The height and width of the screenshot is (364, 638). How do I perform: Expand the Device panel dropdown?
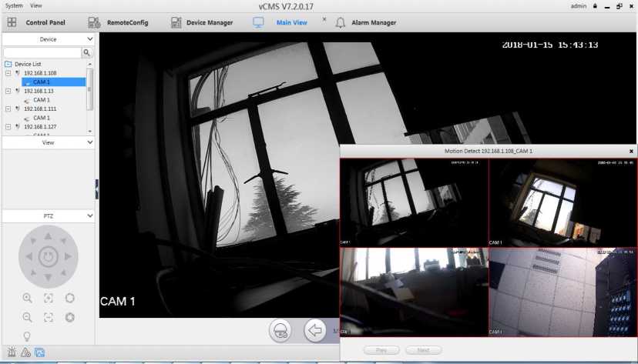(90, 38)
